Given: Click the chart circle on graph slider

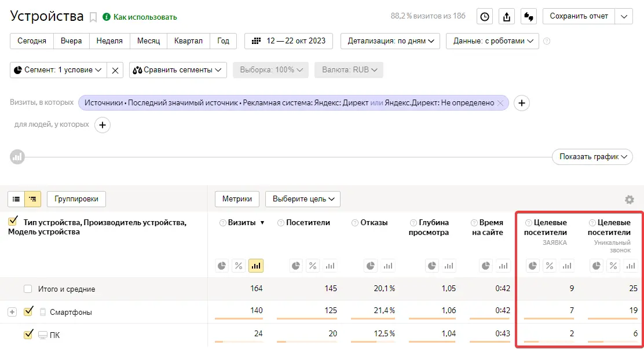Looking at the screenshot, I should pyautogui.click(x=17, y=157).
